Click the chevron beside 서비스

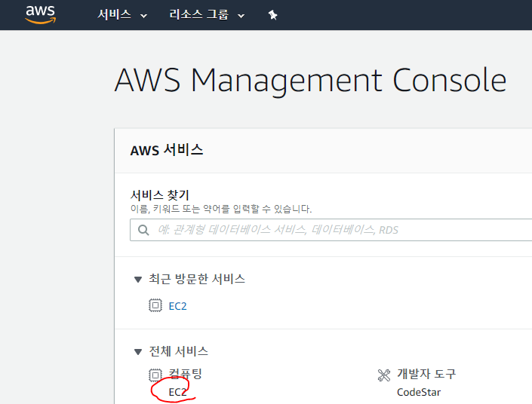[x=144, y=16]
